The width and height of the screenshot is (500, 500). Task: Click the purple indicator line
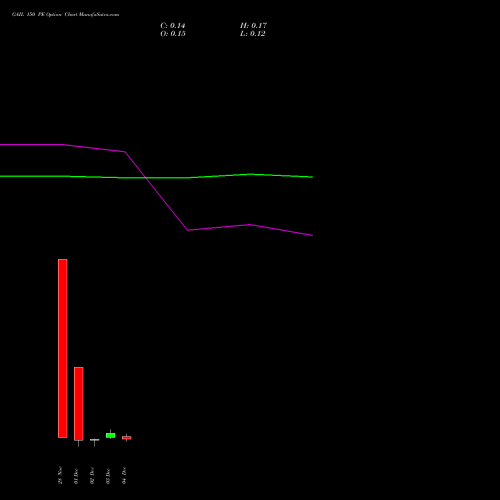[157, 191]
